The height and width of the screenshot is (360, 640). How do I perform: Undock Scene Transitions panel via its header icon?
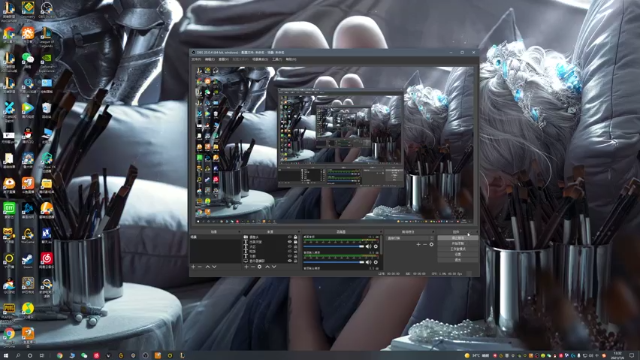[433, 231]
